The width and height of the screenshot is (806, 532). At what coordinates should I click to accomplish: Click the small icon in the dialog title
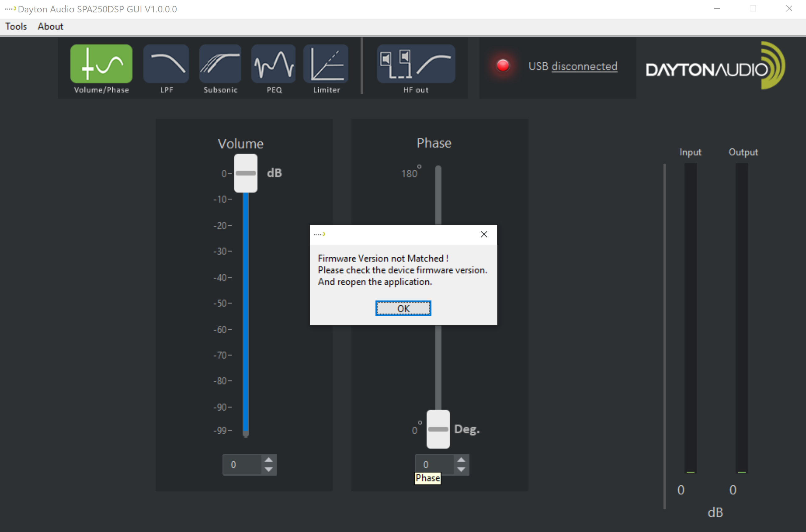(x=320, y=234)
